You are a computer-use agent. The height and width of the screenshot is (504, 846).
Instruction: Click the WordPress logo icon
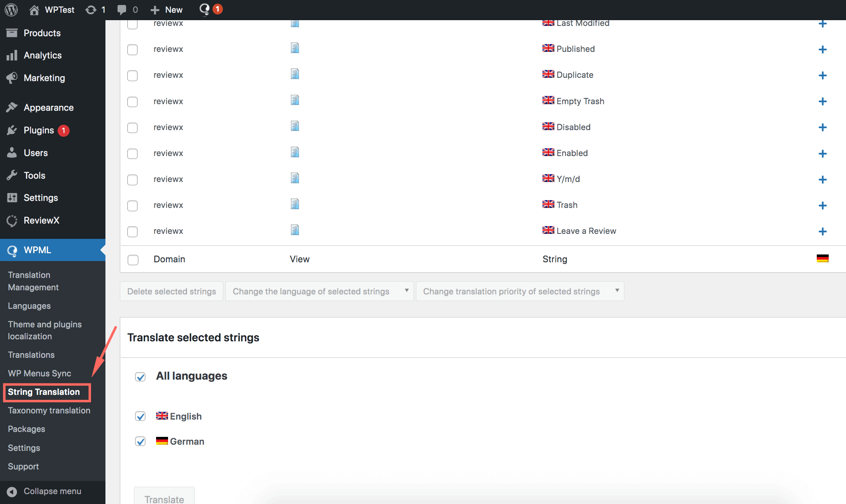point(11,9)
